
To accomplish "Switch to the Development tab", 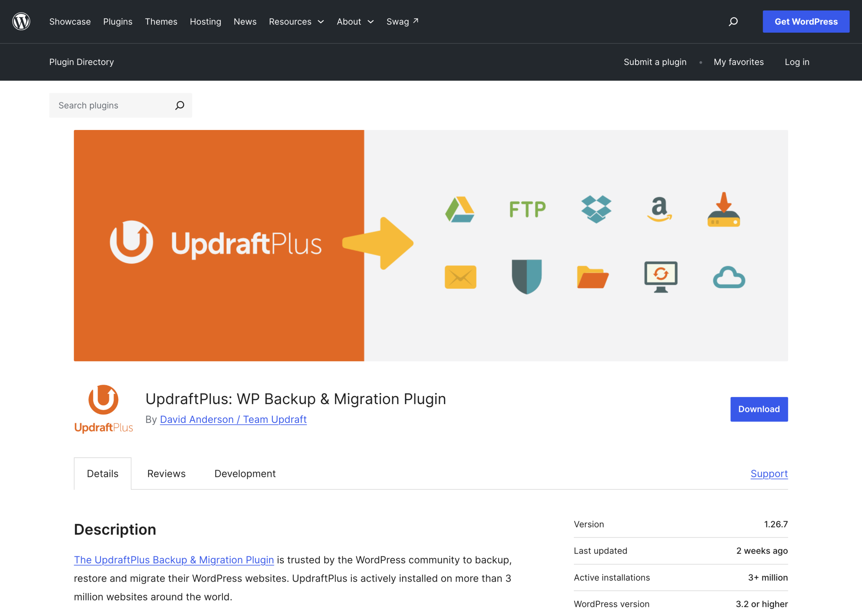I will click(x=245, y=474).
